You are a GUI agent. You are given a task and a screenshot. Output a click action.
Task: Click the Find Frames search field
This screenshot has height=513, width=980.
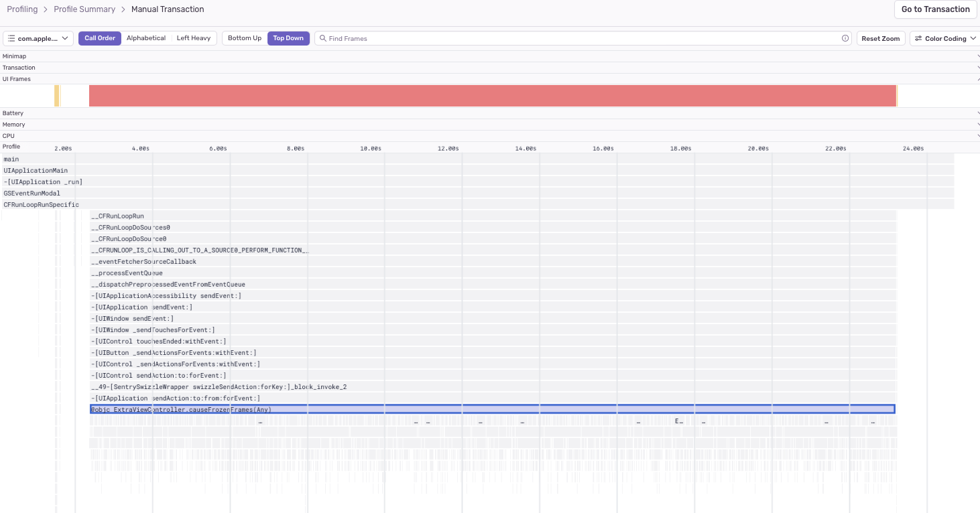(583, 38)
